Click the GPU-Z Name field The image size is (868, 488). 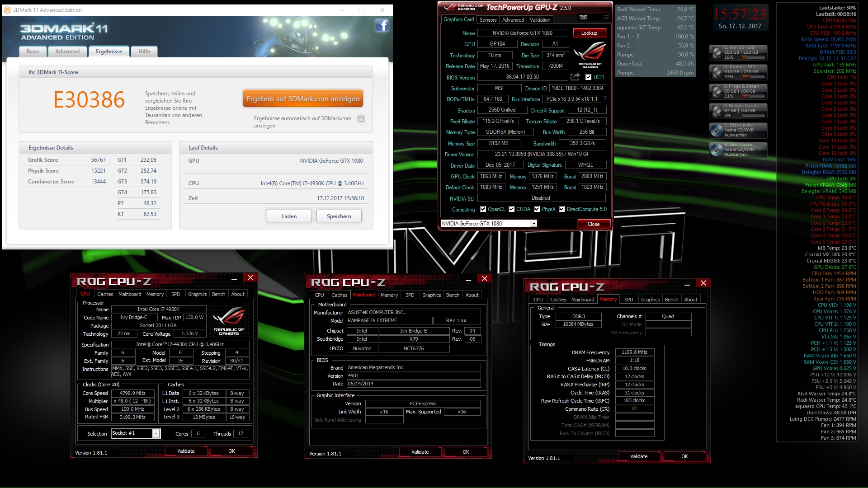pos(523,33)
